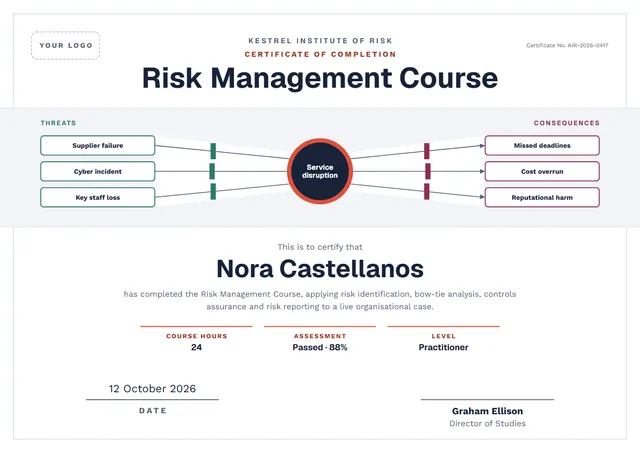Viewport: 640px width, 453px height.
Task: Click the ASSESSMENT label
Action: [320, 336]
